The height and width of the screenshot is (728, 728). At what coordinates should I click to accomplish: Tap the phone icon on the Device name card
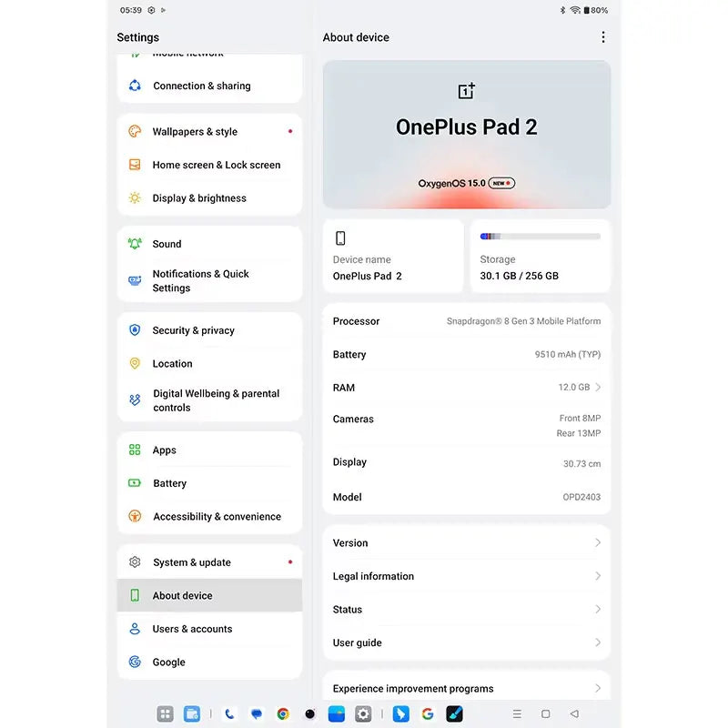[340, 238]
